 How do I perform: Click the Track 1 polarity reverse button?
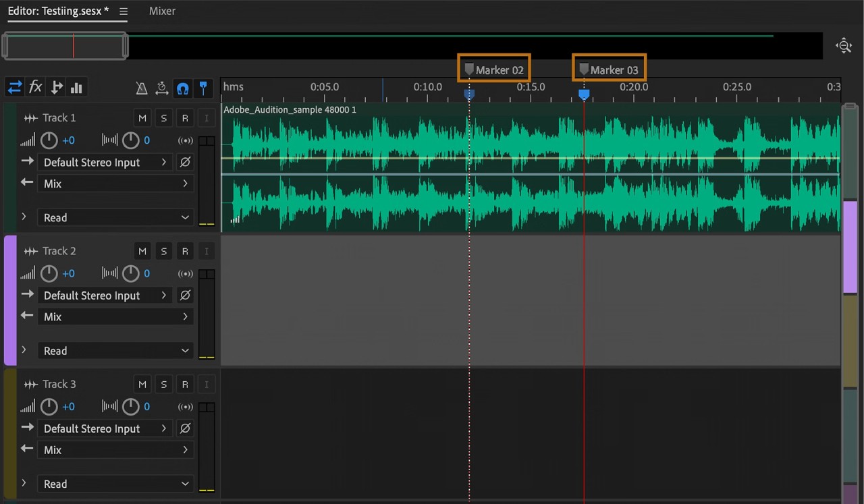[x=185, y=163]
